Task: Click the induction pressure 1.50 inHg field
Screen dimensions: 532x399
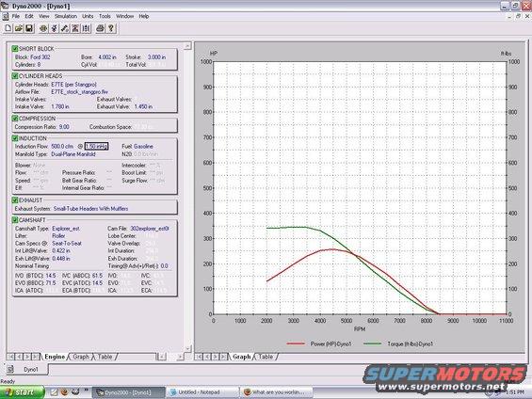Action: [97, 147]
